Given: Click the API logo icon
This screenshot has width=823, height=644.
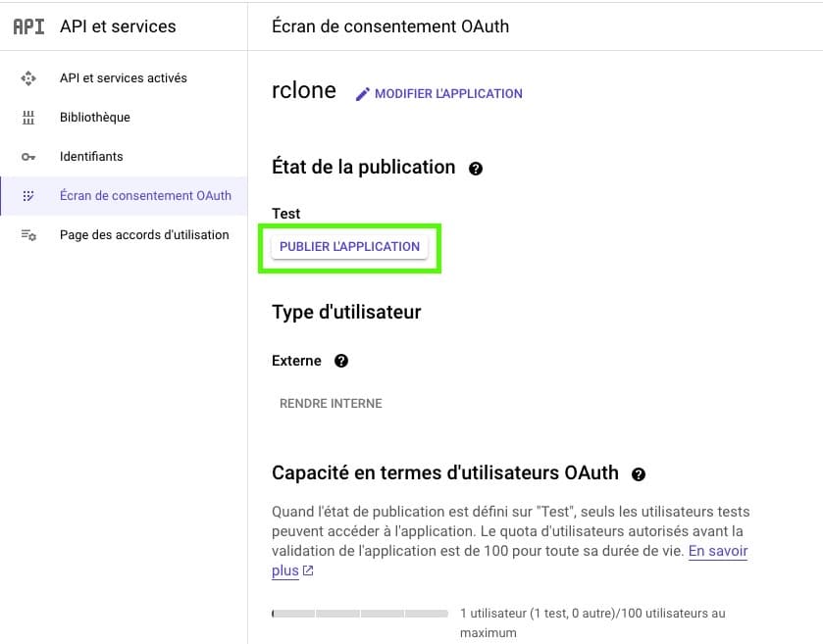Looking at the screenshot, I should [28, 26].
